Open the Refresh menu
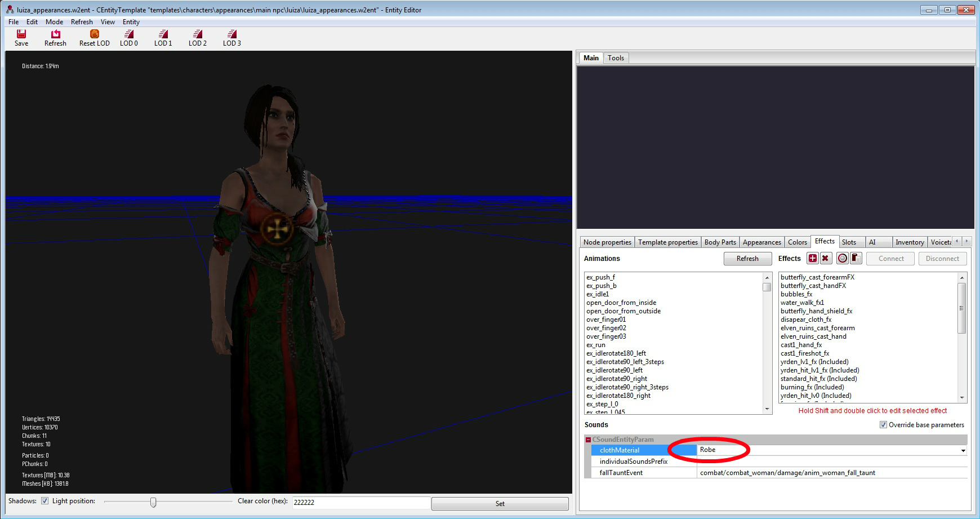This screenshot has height=519, width=980. click(x=82, y=22)
